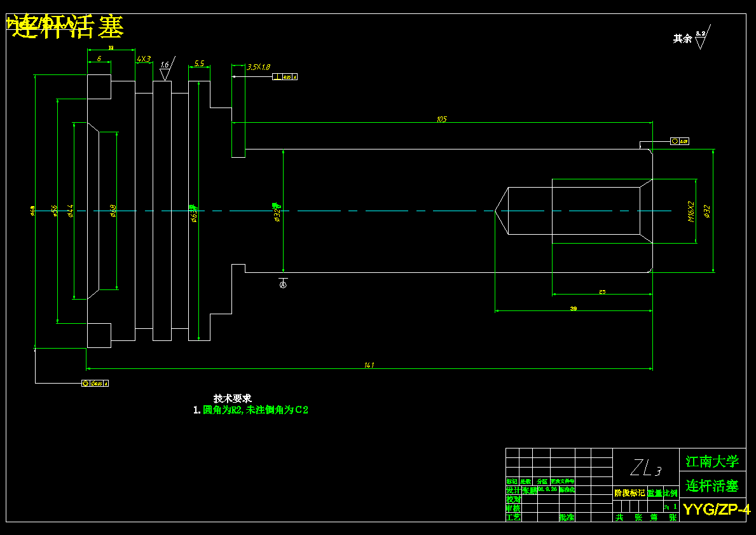Click the green 连杆活塞 title block cell
Image resolution: width=756 pixels, height=535 pixels.
pyautogui.click(x=713, y=486)
